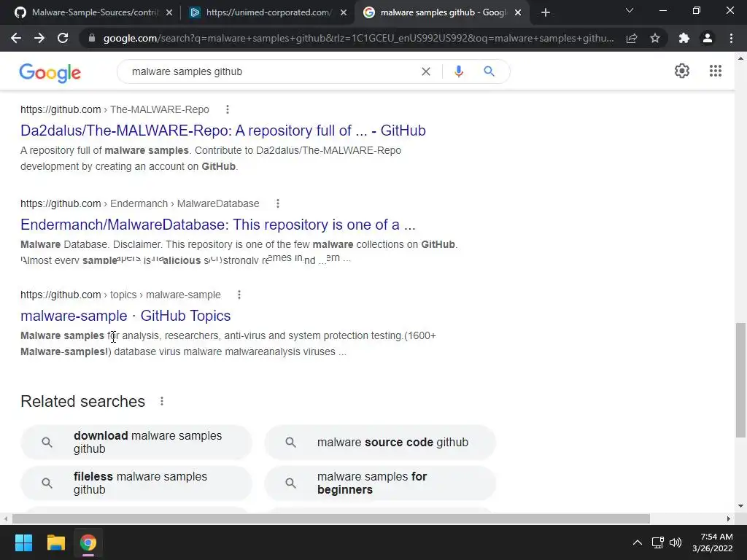
Task: Share this page icon in address bar
Action: [x=632, y=38]
